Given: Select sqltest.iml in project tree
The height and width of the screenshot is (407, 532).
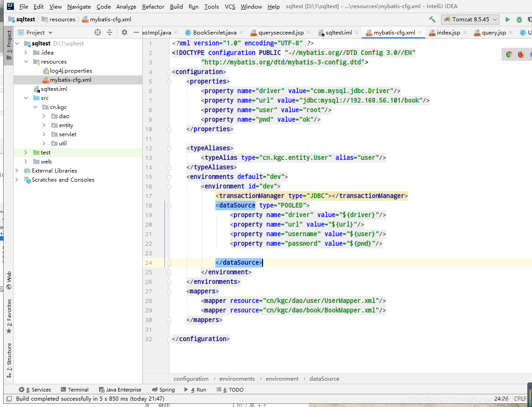Looking at the screenshot, I should 54,89.
